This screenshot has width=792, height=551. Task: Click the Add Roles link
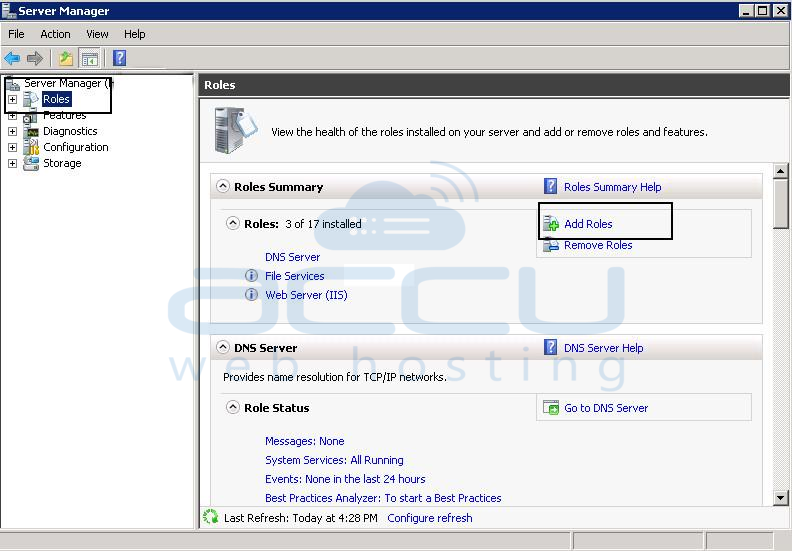tap(588, 224)
